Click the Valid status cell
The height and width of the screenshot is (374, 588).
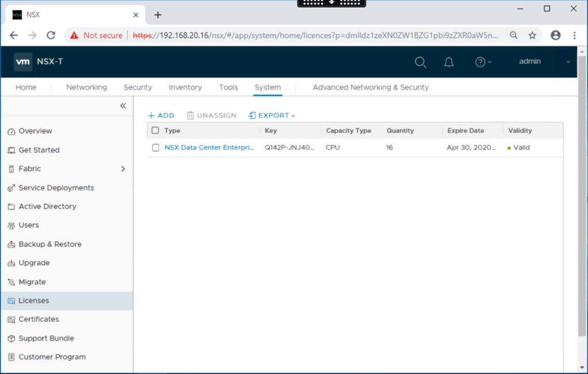click(519, 147)
